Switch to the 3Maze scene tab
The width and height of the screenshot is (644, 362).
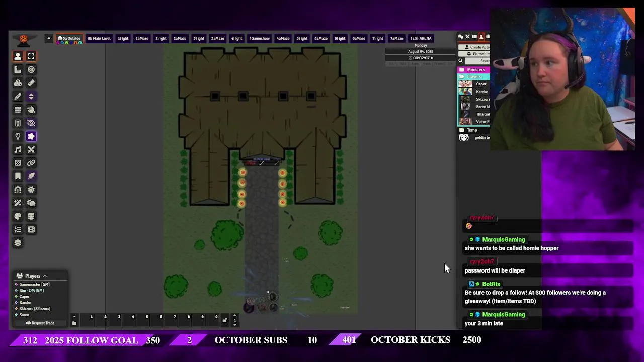point(217,38)
